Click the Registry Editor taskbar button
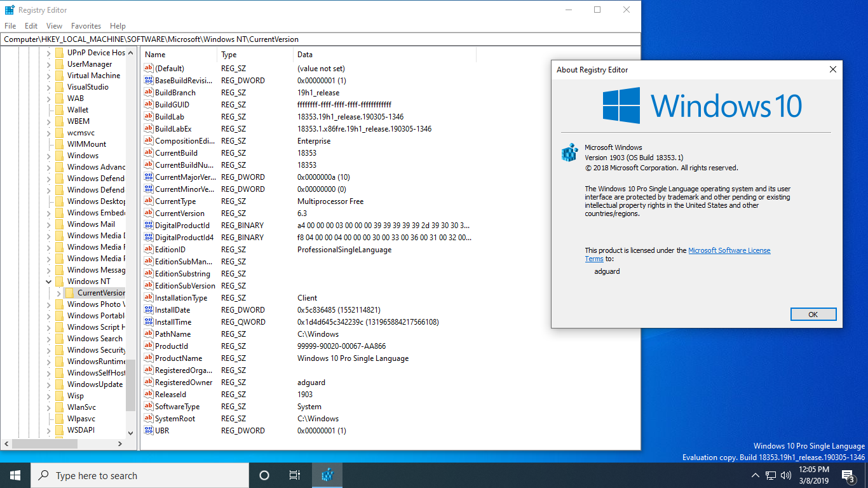Screen dimensions: 868x488 [x=327, y=475]
